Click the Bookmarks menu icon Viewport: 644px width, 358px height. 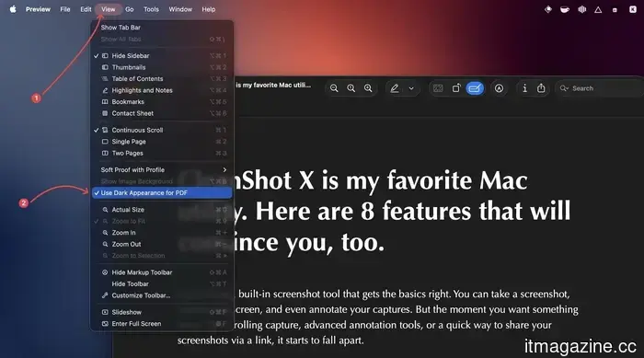(x=105, y=101)
